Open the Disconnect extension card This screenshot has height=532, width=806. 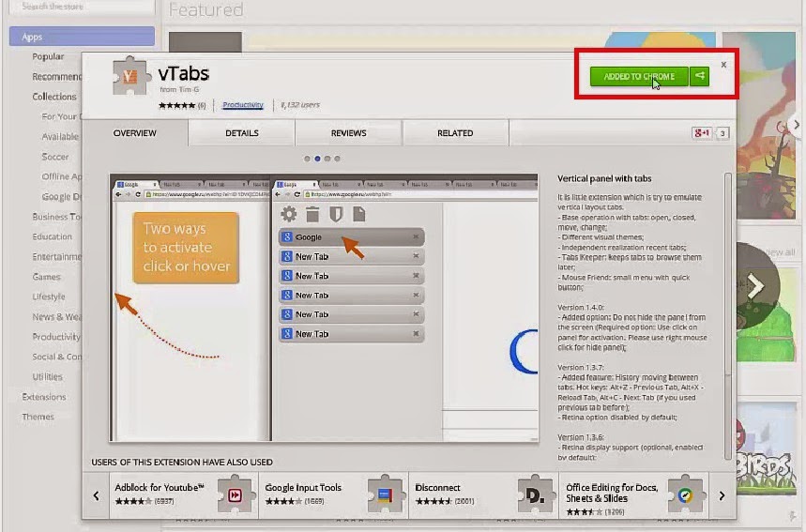[484, 495]
